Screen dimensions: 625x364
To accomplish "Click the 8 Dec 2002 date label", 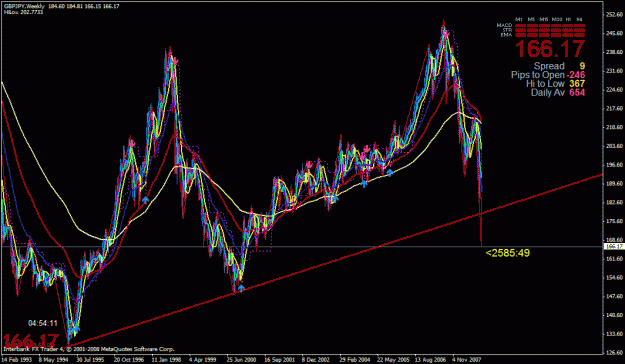I will click(316, 359).
